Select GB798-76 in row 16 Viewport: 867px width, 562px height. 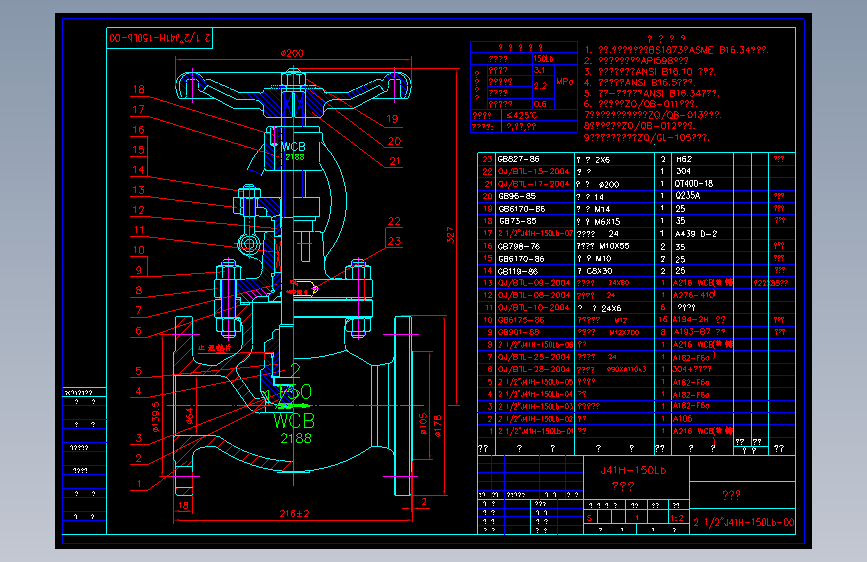tap(519, 246)
